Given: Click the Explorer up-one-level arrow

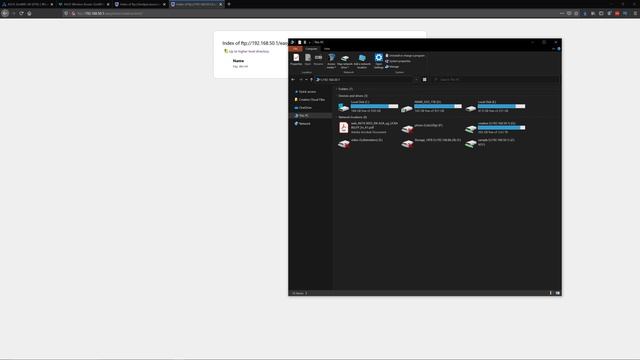Looking at the screenshot, I should 311,80.
